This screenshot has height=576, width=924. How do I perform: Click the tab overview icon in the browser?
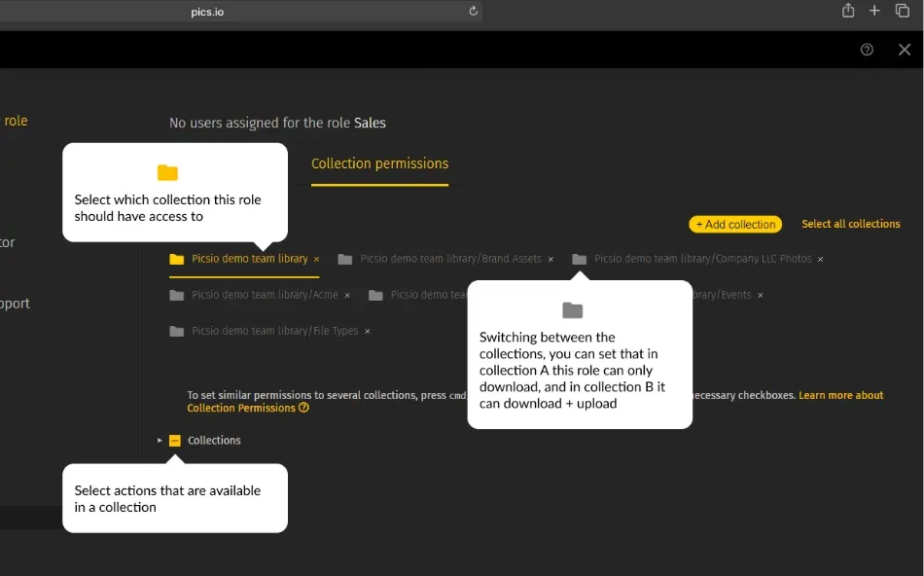pyautogui.click(x=904, y=11)
